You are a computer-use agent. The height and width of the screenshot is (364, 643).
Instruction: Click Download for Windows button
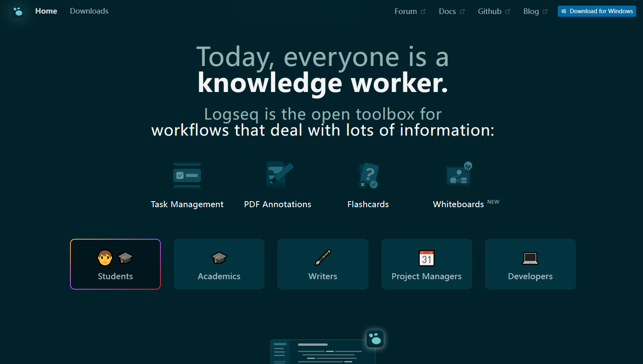click(x=597, y=11)
